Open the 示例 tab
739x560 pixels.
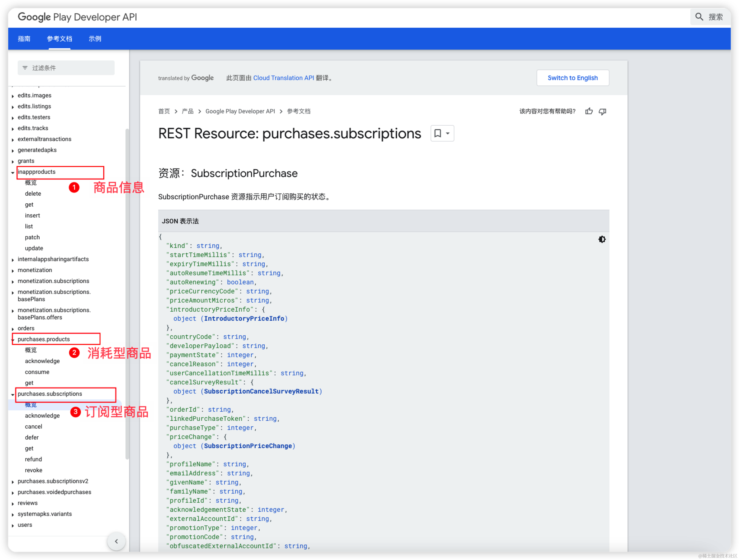point(95,39)
